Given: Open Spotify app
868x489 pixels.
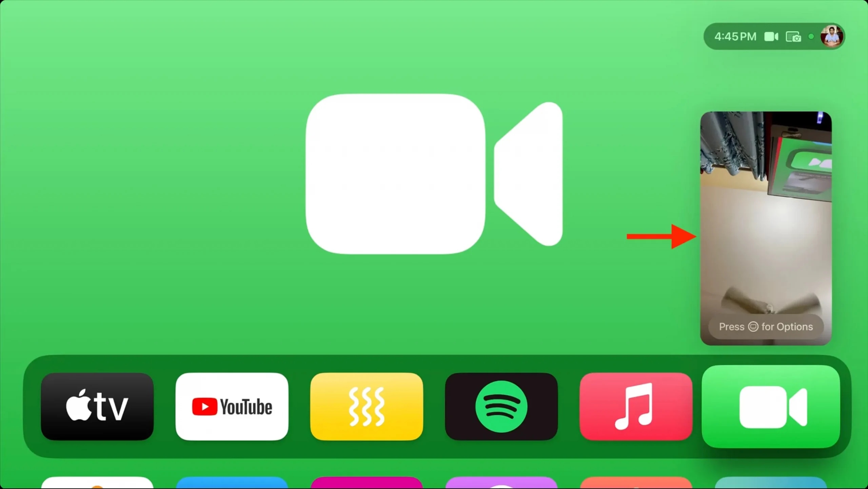Looking at the screenshot, I should click(x=501, y=407).
